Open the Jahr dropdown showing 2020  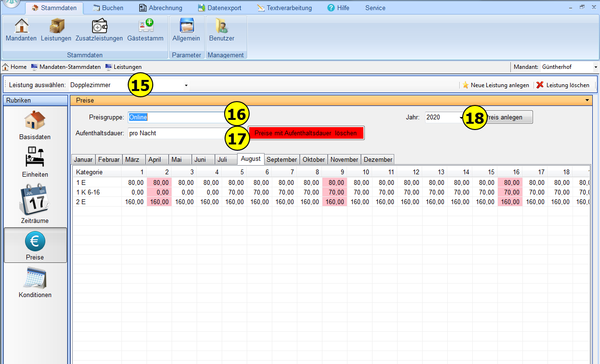pyautogui.click(x=460, y=117)
